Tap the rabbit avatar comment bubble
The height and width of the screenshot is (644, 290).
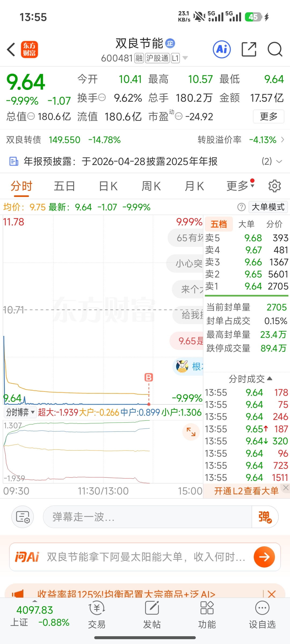click(x=188, y=366)
